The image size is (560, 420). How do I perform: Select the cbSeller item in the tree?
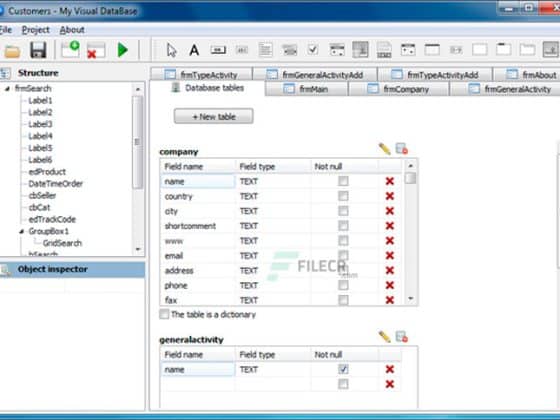coord(42,196)
